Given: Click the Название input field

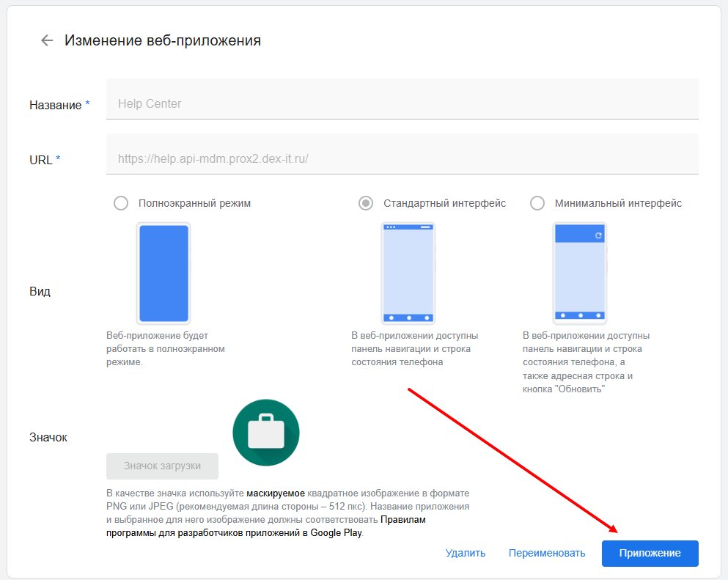Looking at the screenshot, I should (x=402, y=103).
